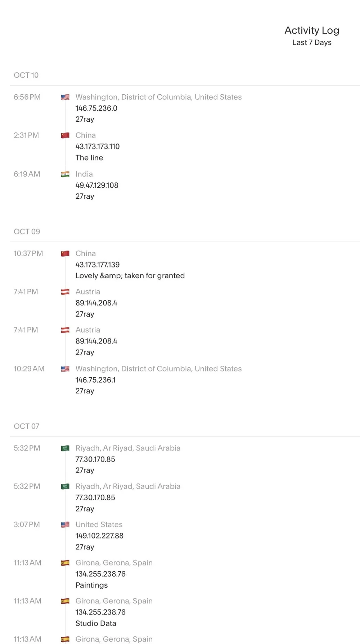This screenshot has width=360, height=644.
Task: Select the India flag icon at 6:19 AM
Action: (x=65, y=174)
